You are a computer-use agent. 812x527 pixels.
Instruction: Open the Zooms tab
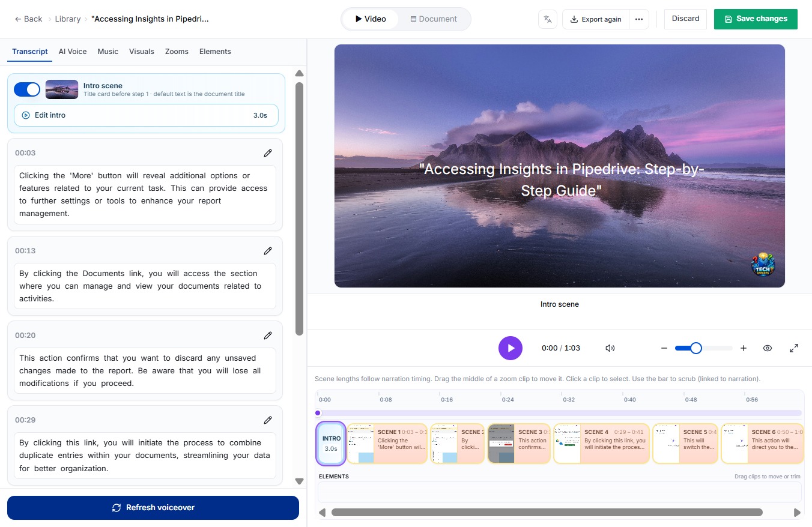coord(177,52)
